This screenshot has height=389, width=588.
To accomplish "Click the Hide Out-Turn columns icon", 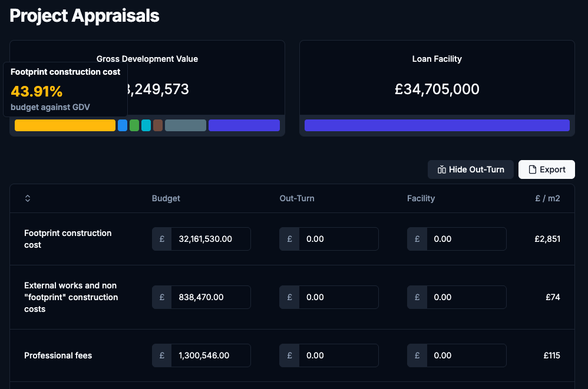I will coord(442,169).
